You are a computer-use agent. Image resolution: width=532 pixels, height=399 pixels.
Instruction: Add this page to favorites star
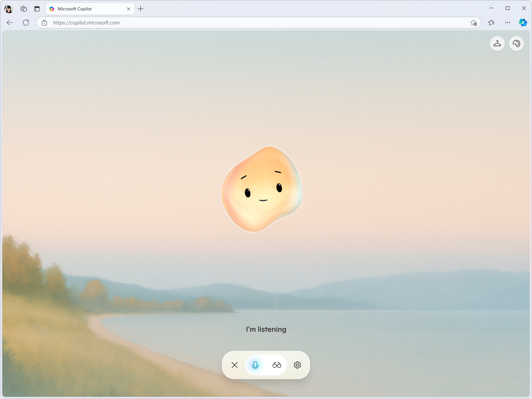click(x=473, y=23)
